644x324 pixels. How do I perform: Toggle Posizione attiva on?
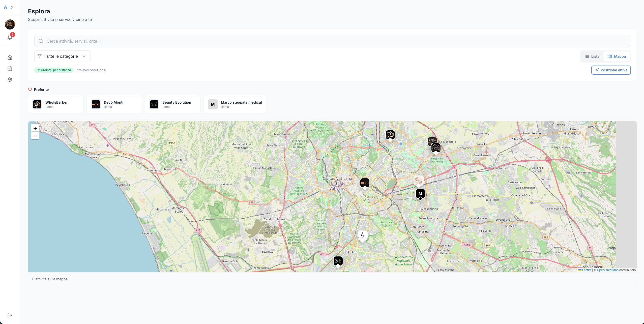coord(610,70)
